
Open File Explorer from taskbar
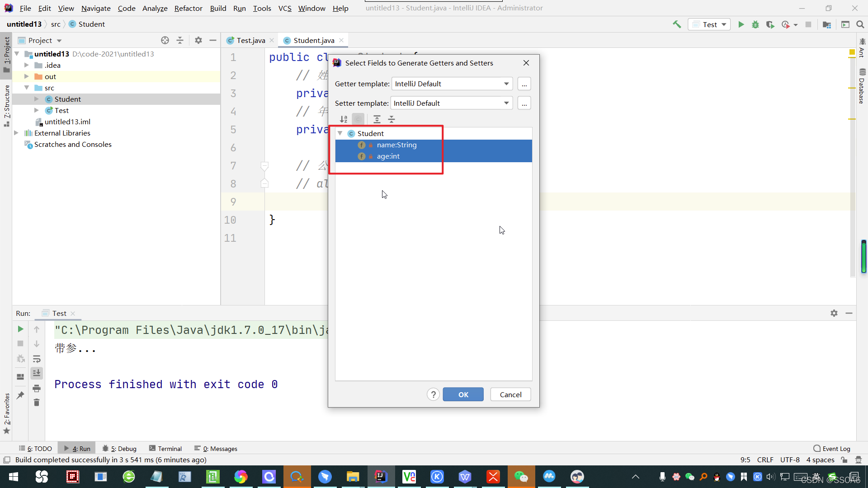(353, 477)
